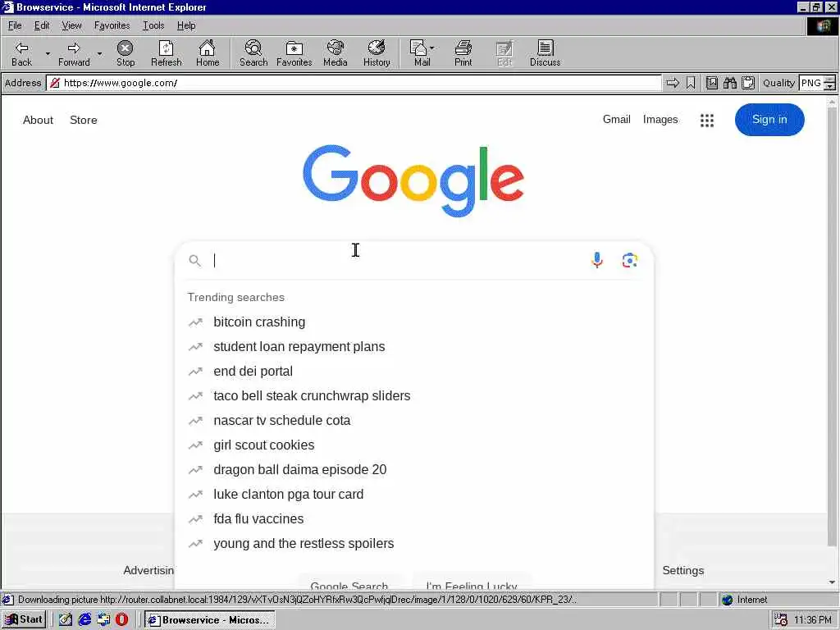Viewport: 840px width, 630px height.
Task: Click the bookmarked page icon before the binoculars
Action: click(x=711, y=83)
